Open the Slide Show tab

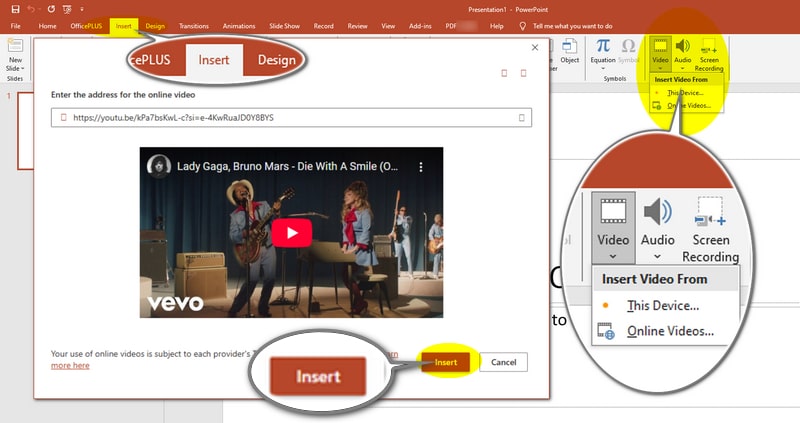[284, 26]
